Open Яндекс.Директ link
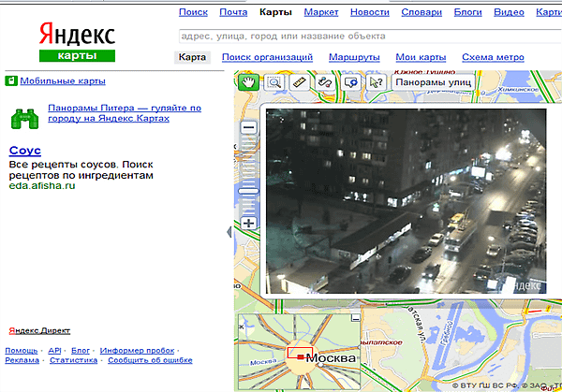Screen dimensions: 562x392 (39, 331)
